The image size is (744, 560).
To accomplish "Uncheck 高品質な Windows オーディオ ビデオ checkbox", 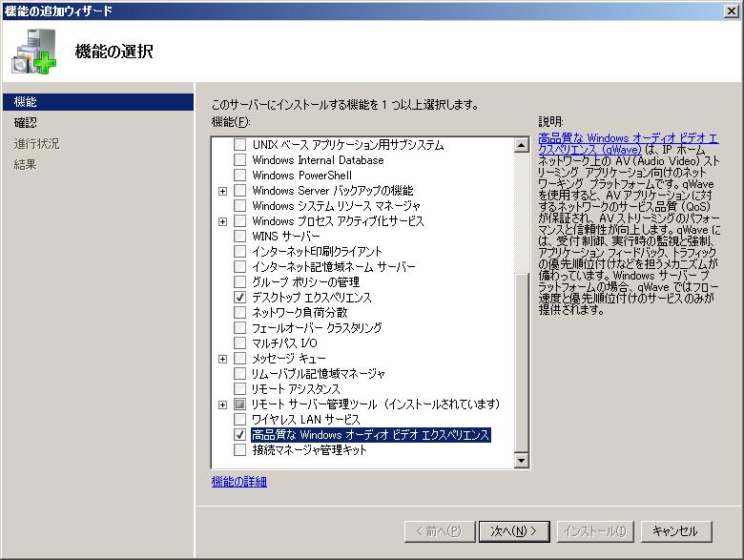I will (240, 435).
